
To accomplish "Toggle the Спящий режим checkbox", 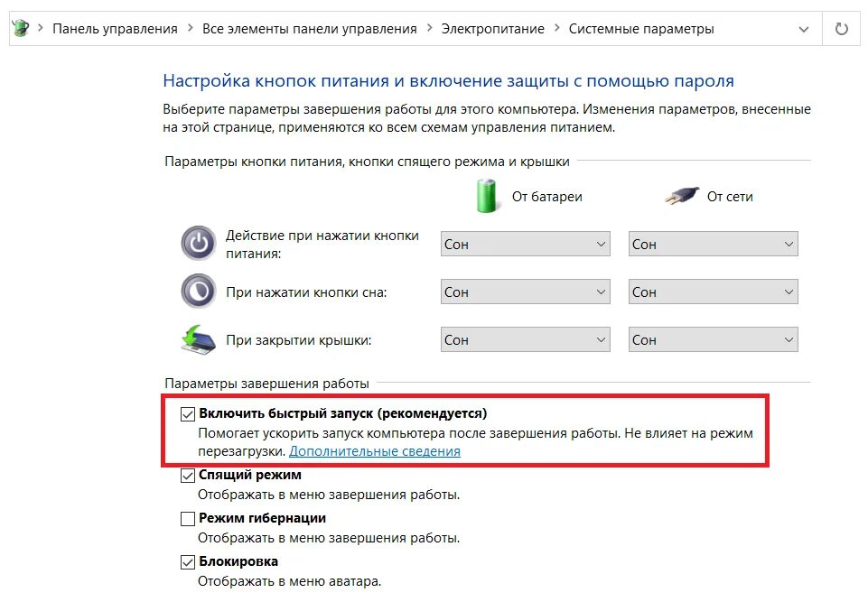I will coord(188,476).
